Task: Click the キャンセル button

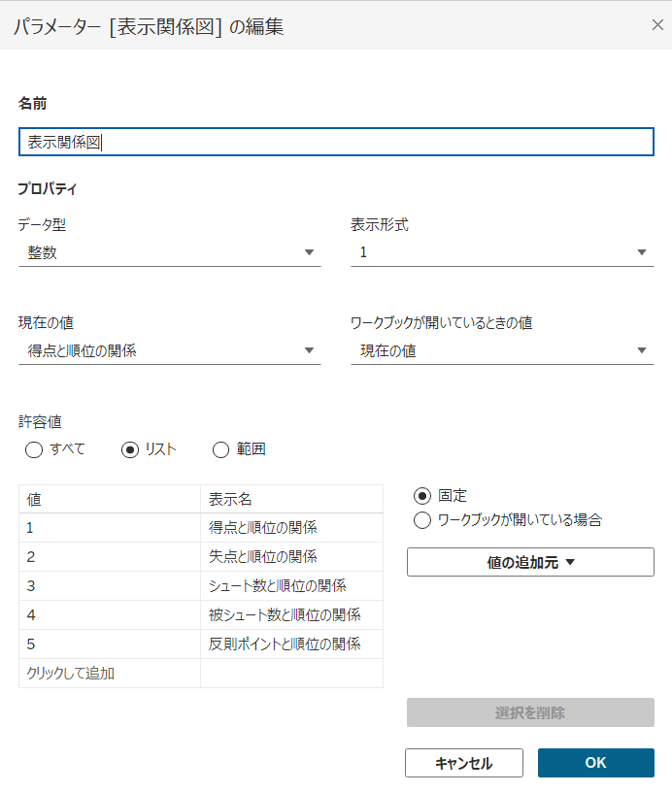Action: tap(463, 763)
